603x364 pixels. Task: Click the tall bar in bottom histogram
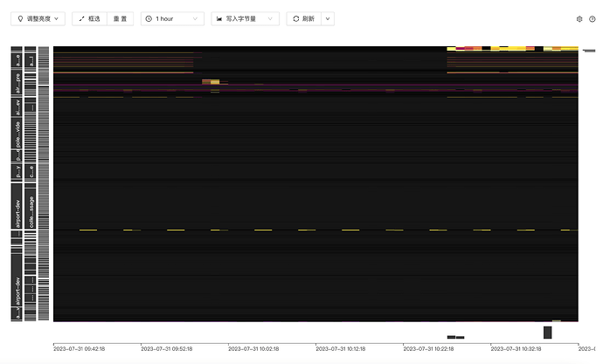click(x=547, y=333)
